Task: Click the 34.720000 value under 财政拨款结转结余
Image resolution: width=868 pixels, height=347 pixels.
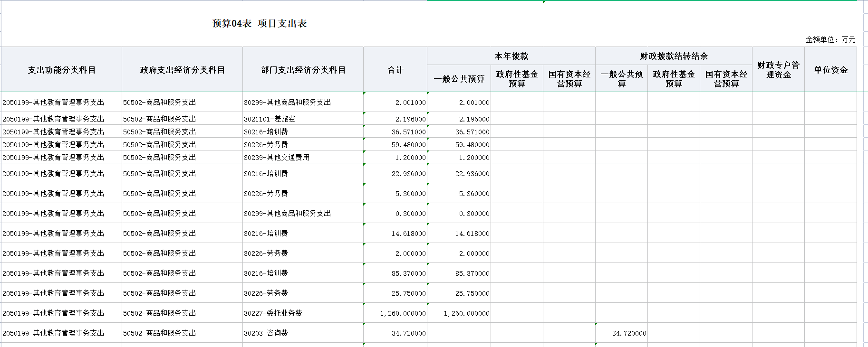Action: pos(629,333)
